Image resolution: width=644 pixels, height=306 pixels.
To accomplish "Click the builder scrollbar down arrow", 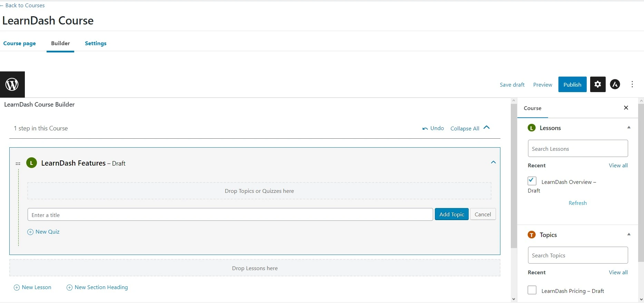I will click(x=514, y=299).
